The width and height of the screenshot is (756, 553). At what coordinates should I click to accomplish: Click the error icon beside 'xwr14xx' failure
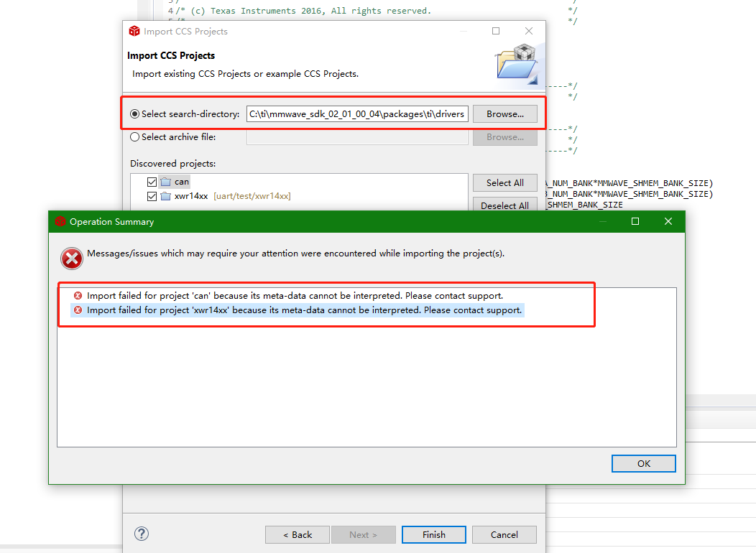coord(78,310)
